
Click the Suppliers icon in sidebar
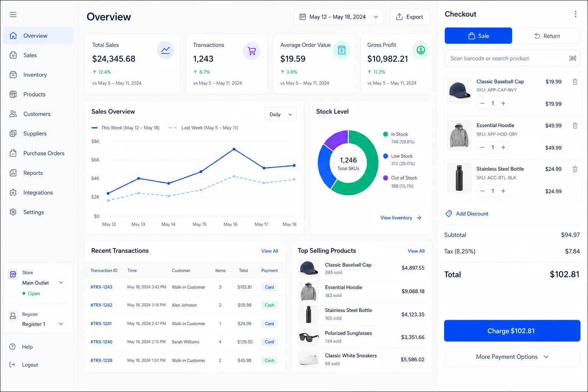[x=13, y=134]
